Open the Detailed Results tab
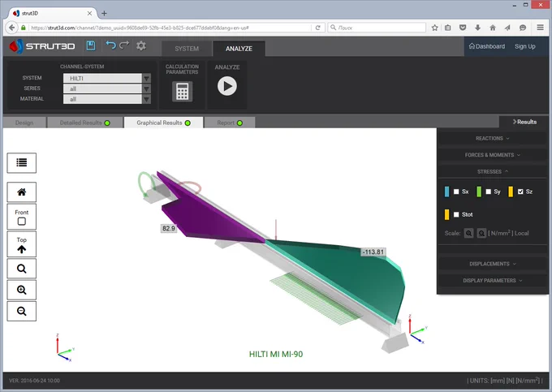552x392 pixels. click(x=85, y=123)
